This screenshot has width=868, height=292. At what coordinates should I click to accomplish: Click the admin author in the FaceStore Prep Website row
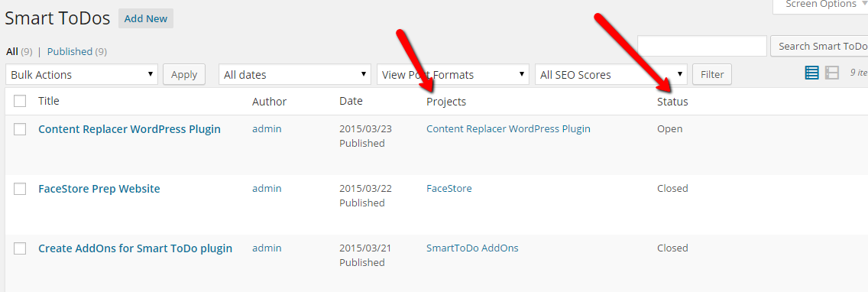coord(267,188)
